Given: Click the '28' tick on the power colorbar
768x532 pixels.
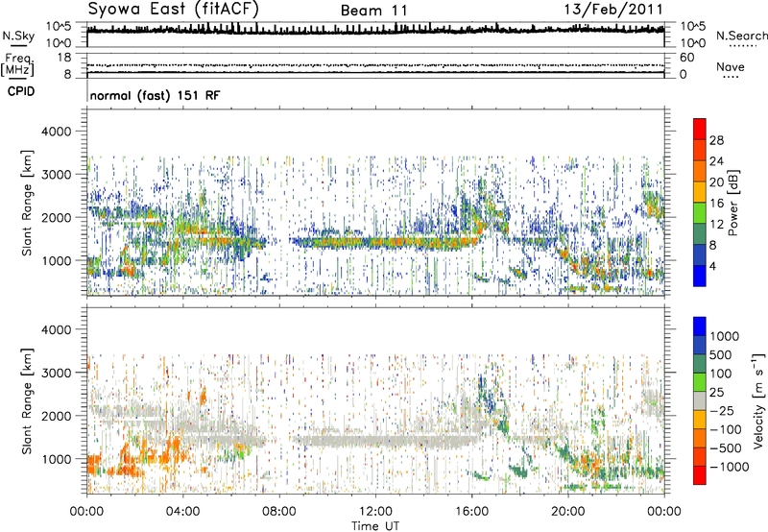Looking at the screenshot, I should [x=716, y=140].
